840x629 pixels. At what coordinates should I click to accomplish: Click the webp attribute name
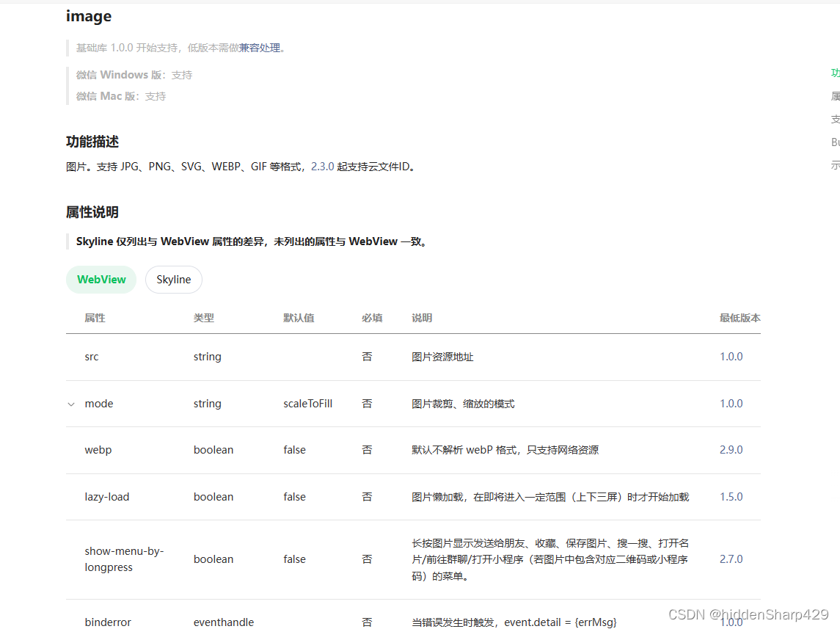pyautogui.click(x=98, y=449)
